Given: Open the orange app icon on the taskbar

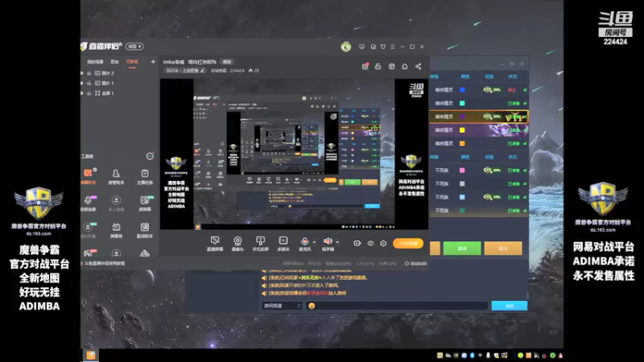Looking at the screenshot, I should tap(91, 356).
